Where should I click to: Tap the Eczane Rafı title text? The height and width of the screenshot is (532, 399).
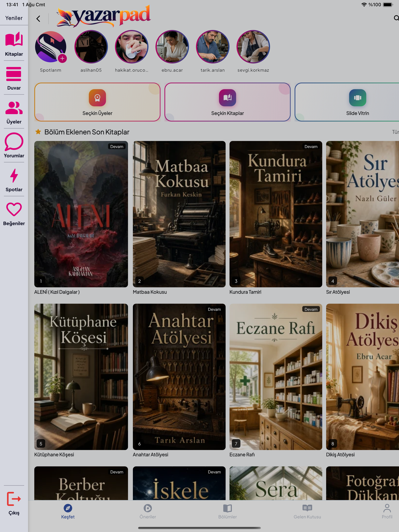tap(242, 454)
